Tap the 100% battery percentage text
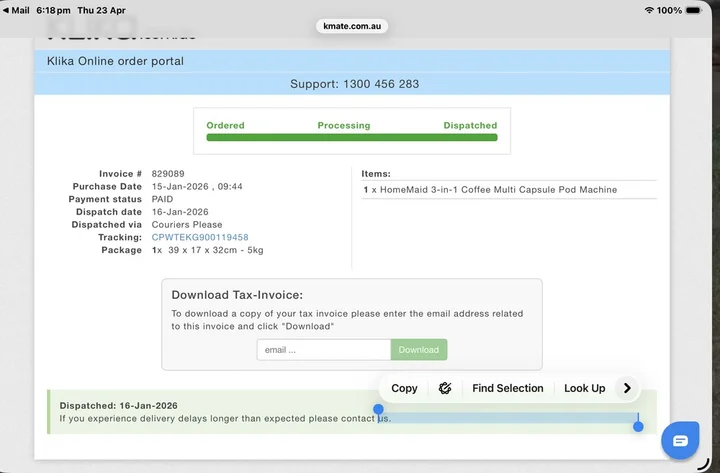 (x=669, y=10)
